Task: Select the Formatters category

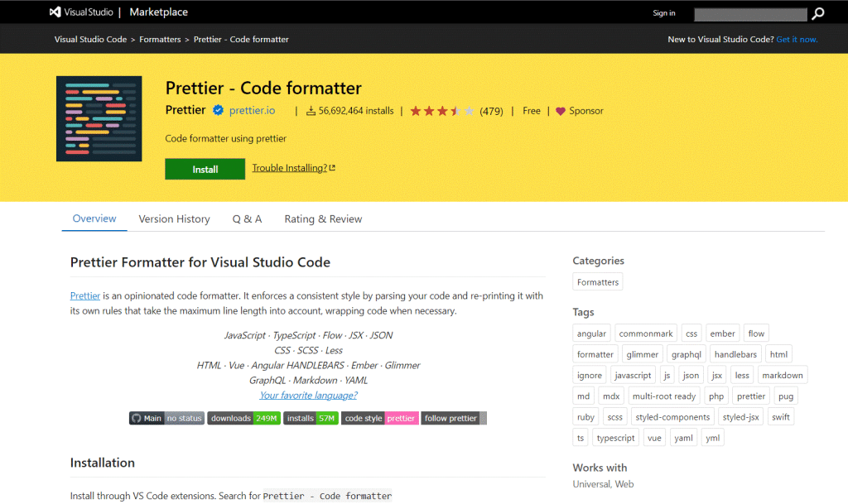Action: point(598,282)
